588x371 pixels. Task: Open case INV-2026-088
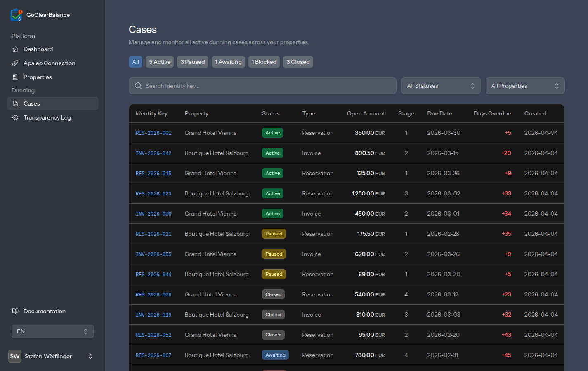pyautogui.click(x=153, y=214)
